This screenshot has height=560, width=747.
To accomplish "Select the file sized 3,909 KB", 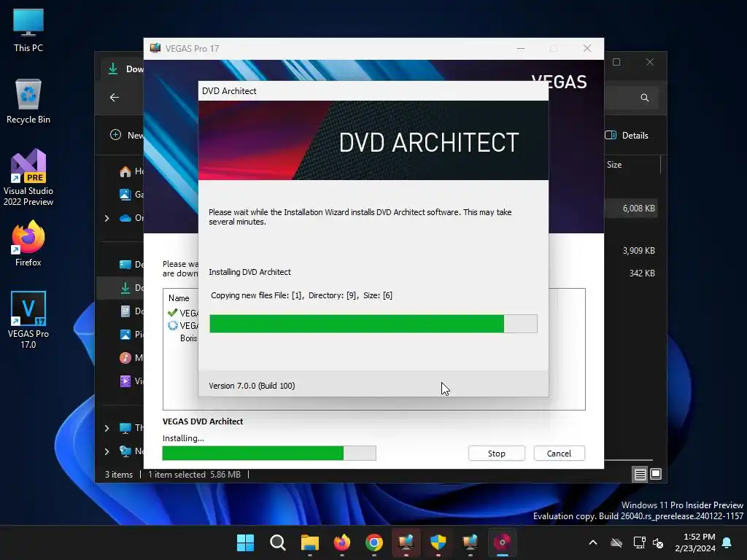I will [x=638, y=251].
